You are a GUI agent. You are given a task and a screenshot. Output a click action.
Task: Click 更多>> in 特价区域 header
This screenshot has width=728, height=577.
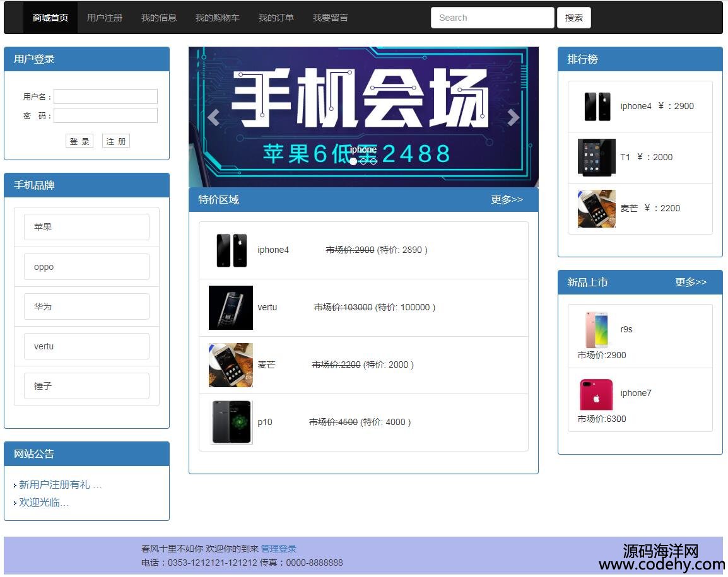(507, 200)
